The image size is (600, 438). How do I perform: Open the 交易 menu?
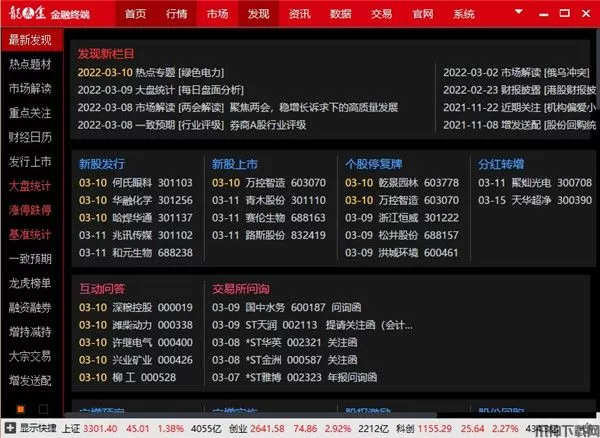381,14
